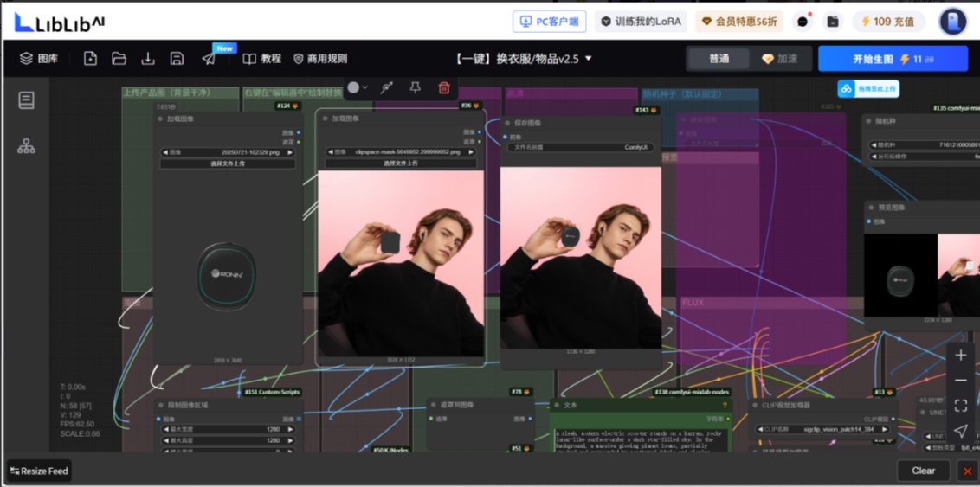
Task: Collapse the first 加载图像 node via its dot
Action: pos(160,119)
